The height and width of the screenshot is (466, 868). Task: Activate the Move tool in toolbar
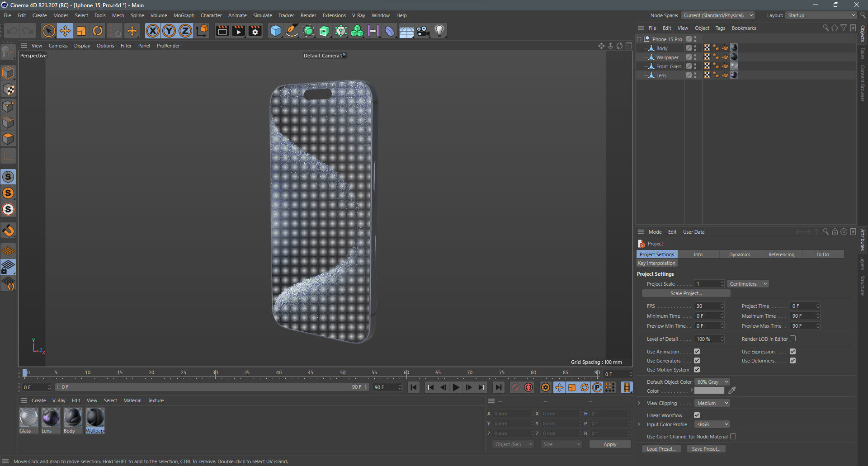click(65, 31)
